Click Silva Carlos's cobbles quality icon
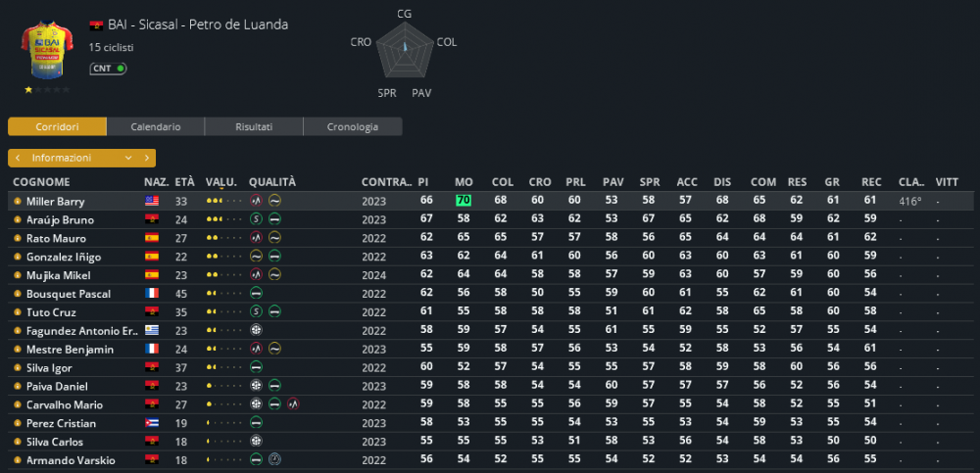980x473 pixels. point(256,441)
